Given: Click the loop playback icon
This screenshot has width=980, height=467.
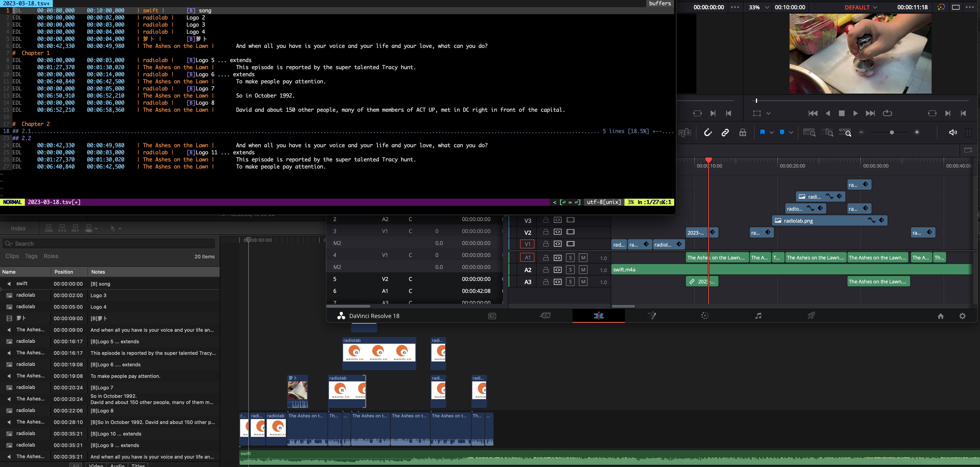Looking at the screenshot, I should pyautogui.click(x=887, y=113).
